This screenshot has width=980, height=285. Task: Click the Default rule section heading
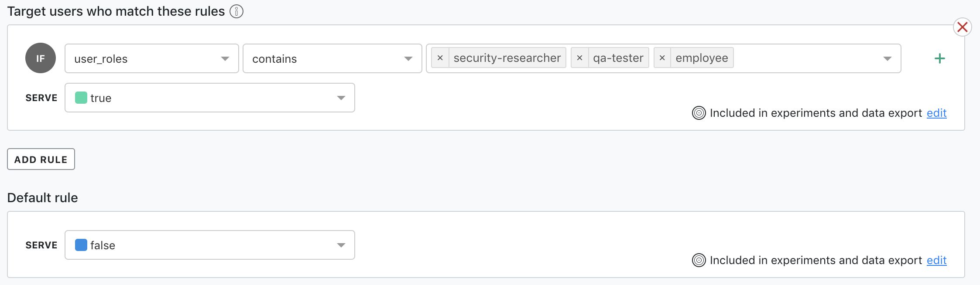pyautogui.click(x=42, y=197)
